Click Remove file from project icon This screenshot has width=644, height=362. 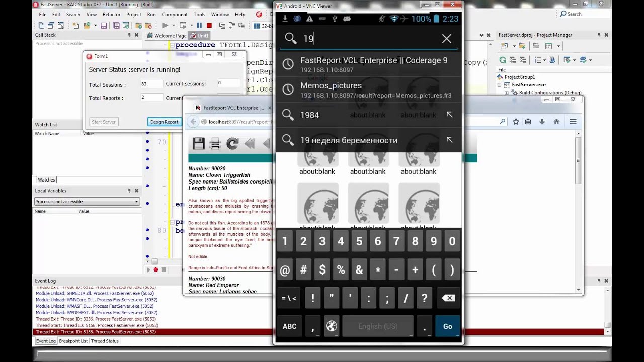point(148,25)
